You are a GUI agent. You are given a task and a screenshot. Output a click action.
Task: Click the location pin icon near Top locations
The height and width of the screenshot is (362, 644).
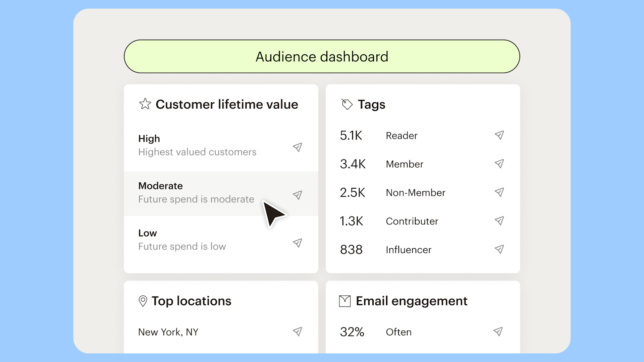pyautogui.click(x=143, y=301)
